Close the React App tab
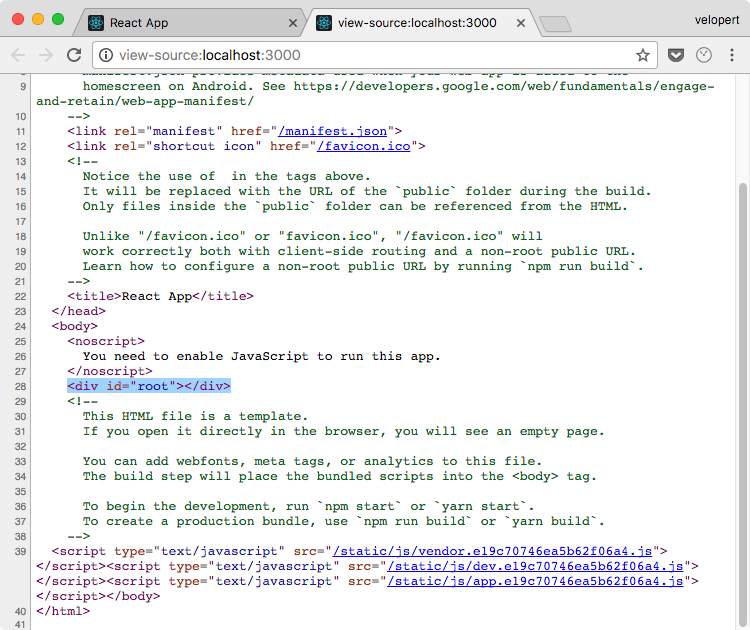Image resolution: width=750 pixels, height=630 pixels. [293, 23]
